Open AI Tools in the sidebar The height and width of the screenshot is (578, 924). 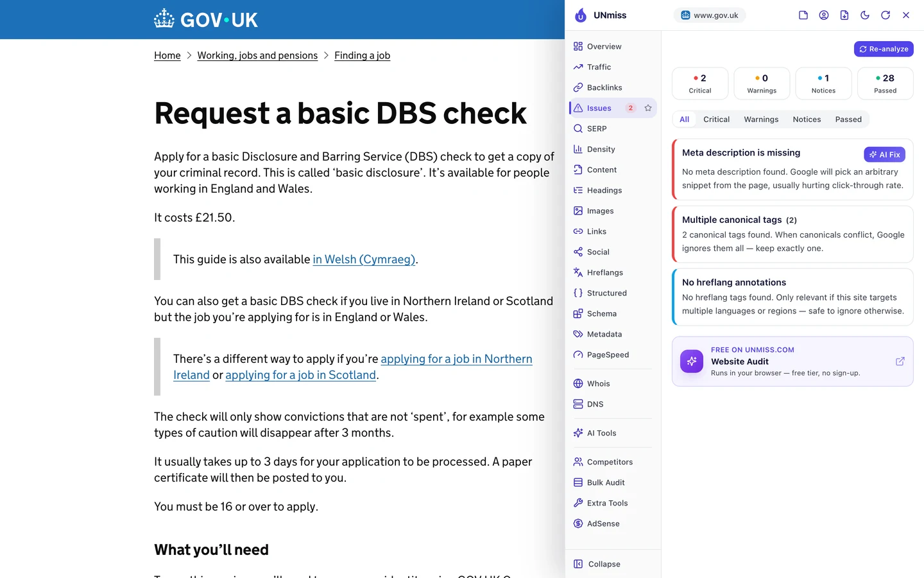pyautogui.click(x=613, y=433)
